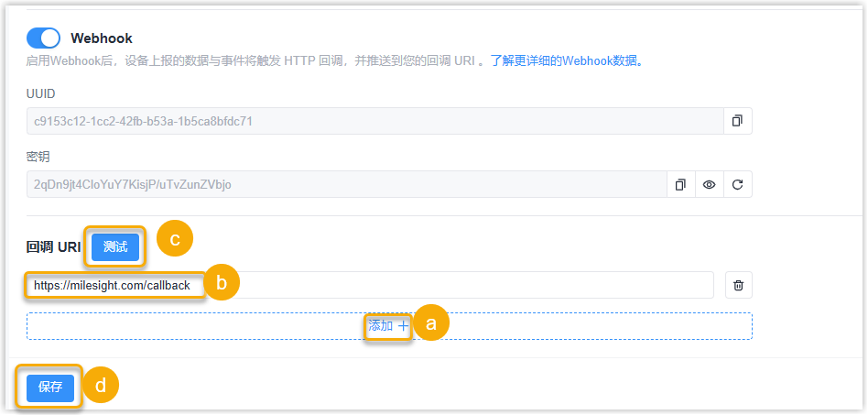This screenshot has width=868, height=415.
Task: Click the orange marker labeled a
Action: (431, 323)
